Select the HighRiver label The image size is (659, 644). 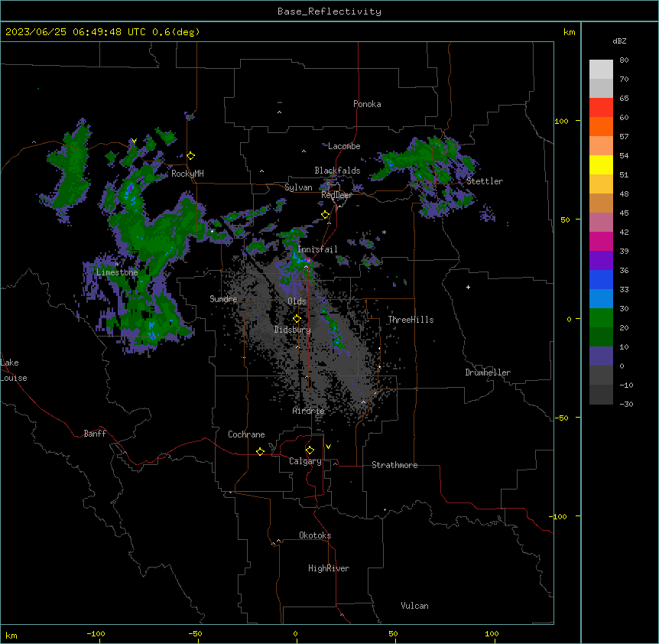click(x=329, y=568)
